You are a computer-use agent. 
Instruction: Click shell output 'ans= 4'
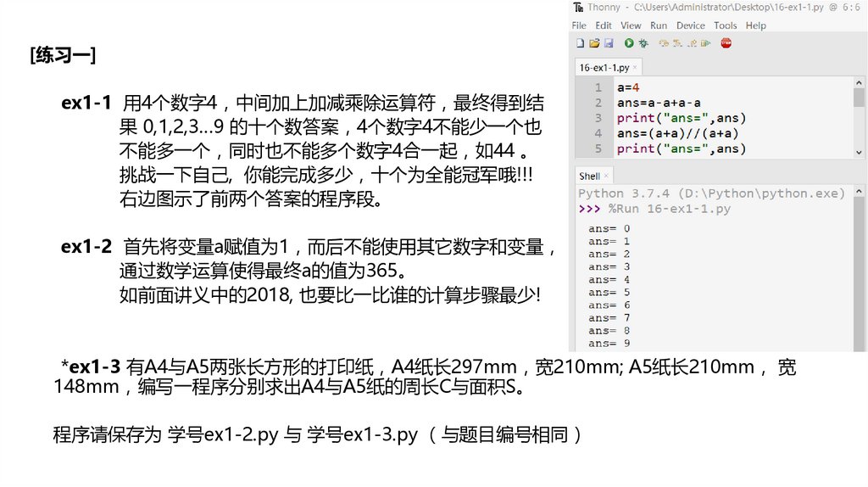point(609,280)
